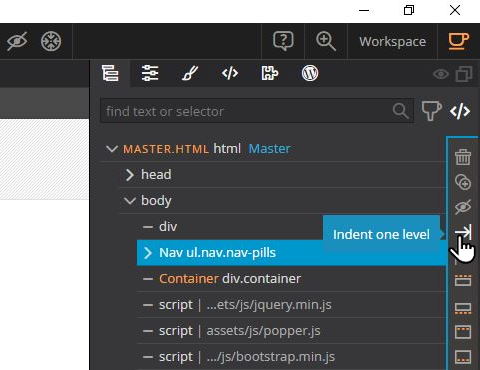Image resolution: width=480 pixels, height=370 pixels.
Task: Click the append inside icon
Action: point(463,357)
